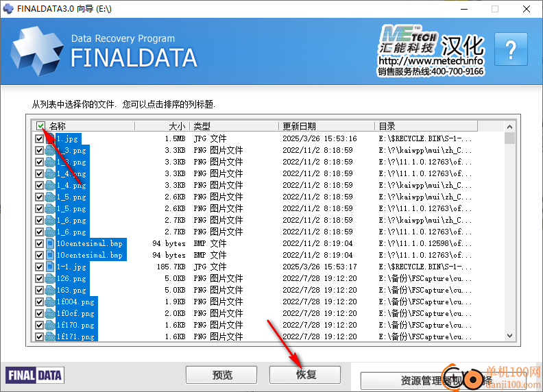Click the PNG icon of 163.png

coord(50,290)
